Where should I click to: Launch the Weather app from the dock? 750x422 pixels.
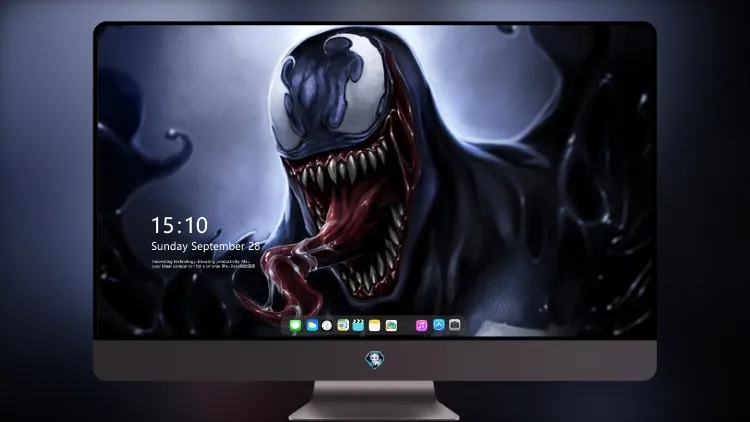click(312, 325)
